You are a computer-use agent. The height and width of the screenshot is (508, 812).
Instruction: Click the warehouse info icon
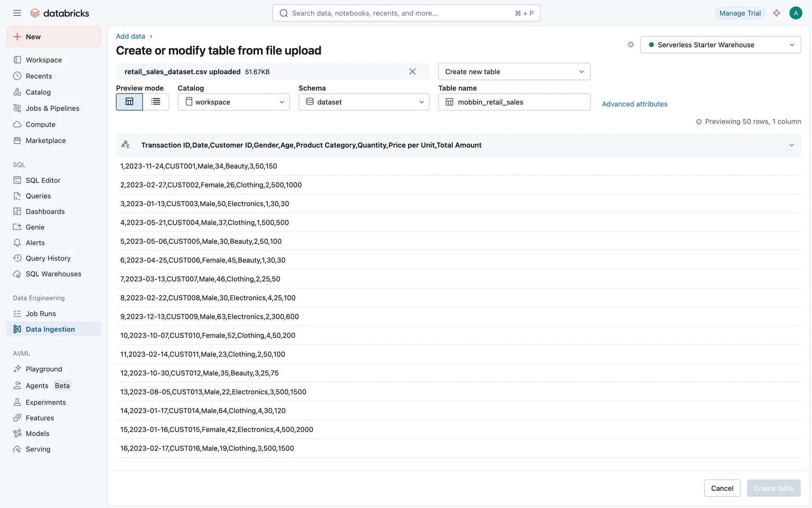tap(631, 45)
